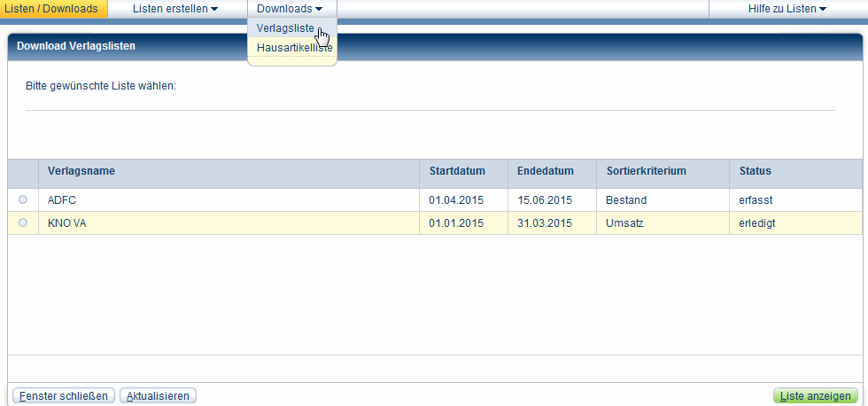The image size is (868, 406).
Task: Switch to the Listen / Downloads tab
Action: [51, 9]
